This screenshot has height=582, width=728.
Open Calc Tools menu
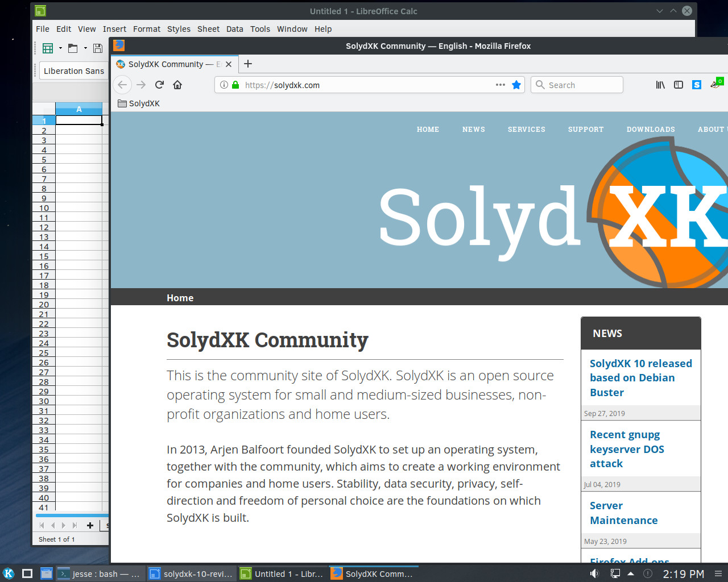[260, 29]
